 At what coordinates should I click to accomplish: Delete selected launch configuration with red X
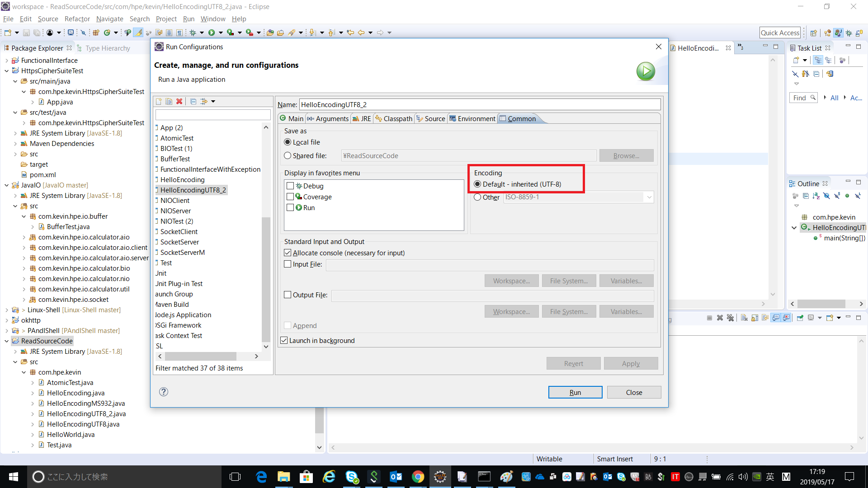(x=179, y=101)
